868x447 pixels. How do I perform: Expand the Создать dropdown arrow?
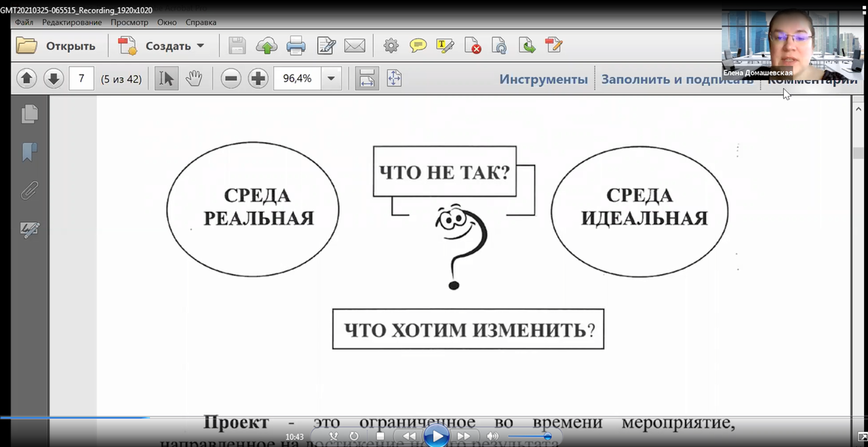click(200, 46)
